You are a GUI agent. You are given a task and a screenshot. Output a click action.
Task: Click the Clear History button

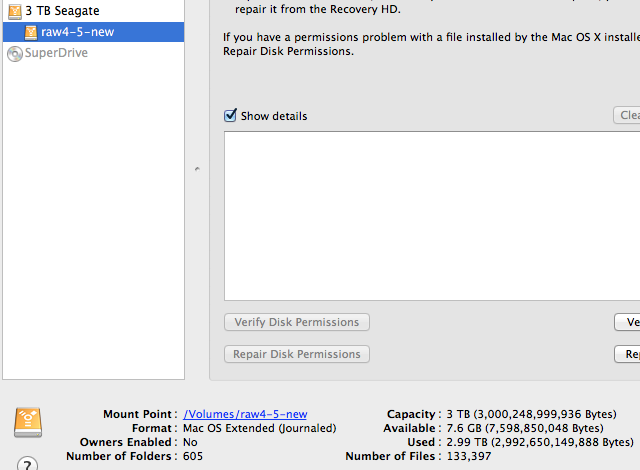(x=627, y=115)
